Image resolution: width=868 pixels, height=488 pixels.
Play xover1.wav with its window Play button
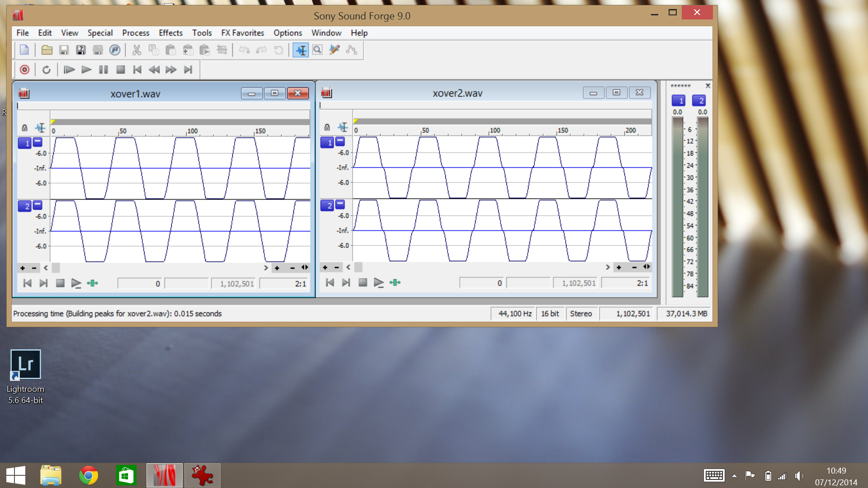coord(76,283)
